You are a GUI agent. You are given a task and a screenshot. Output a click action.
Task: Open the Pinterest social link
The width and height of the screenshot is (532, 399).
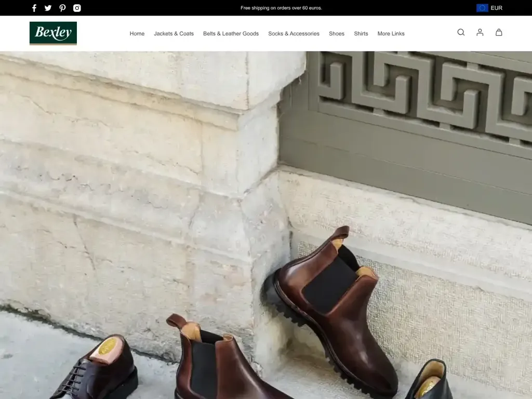pos(62,8)
